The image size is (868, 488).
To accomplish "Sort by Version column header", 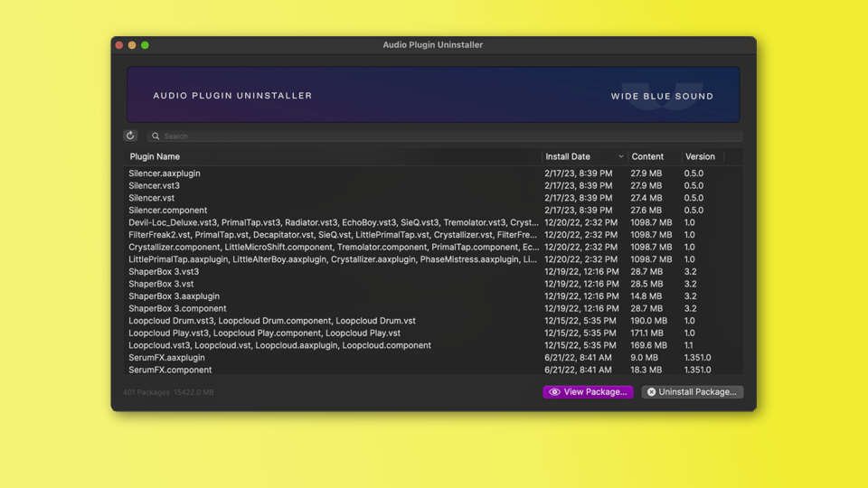I will 700,156.
